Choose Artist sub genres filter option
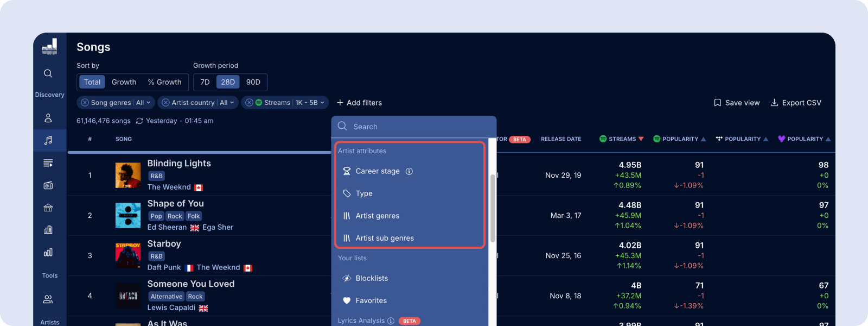The height and width of the screenshot is (326, 868). [x=410, y=238]
